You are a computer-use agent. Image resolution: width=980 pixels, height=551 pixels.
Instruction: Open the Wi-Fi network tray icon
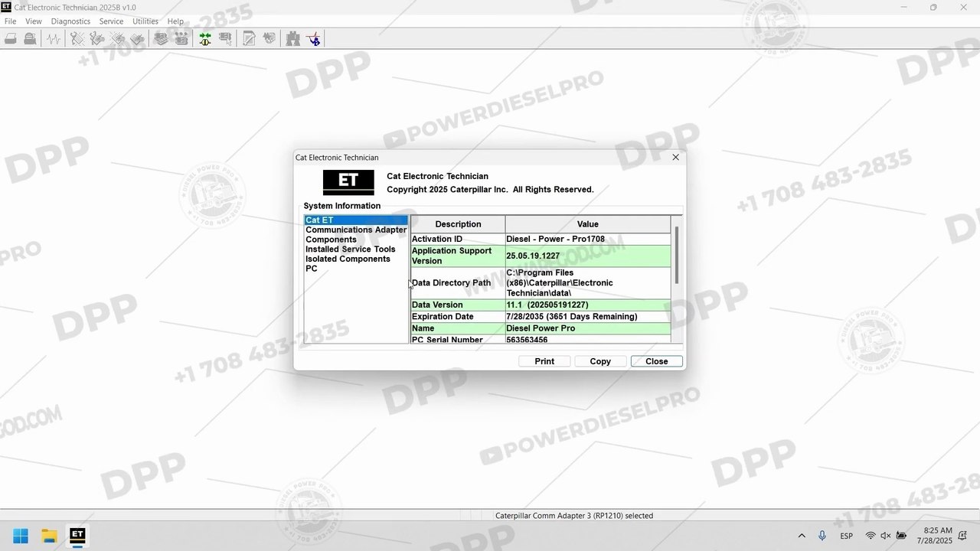pyautogui.click(x=871, y=536)
